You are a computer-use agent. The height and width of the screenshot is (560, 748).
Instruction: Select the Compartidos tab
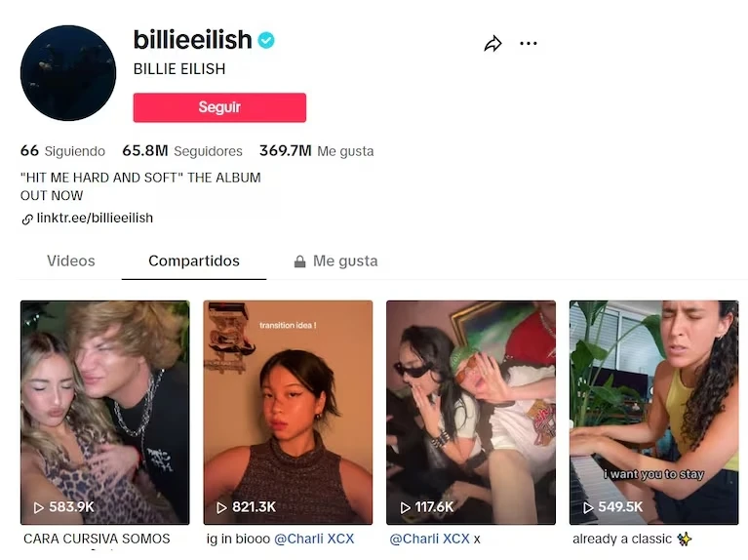(x=194, y=260)
